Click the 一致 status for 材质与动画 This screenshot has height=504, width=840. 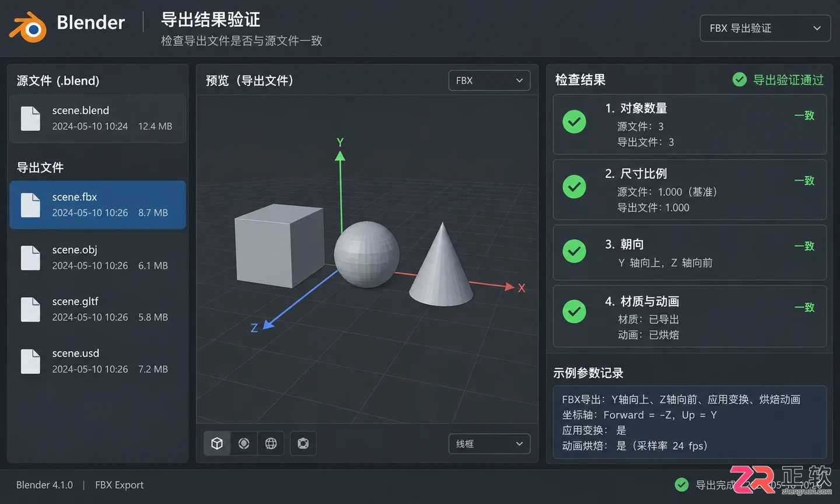(x=804, y=307)
